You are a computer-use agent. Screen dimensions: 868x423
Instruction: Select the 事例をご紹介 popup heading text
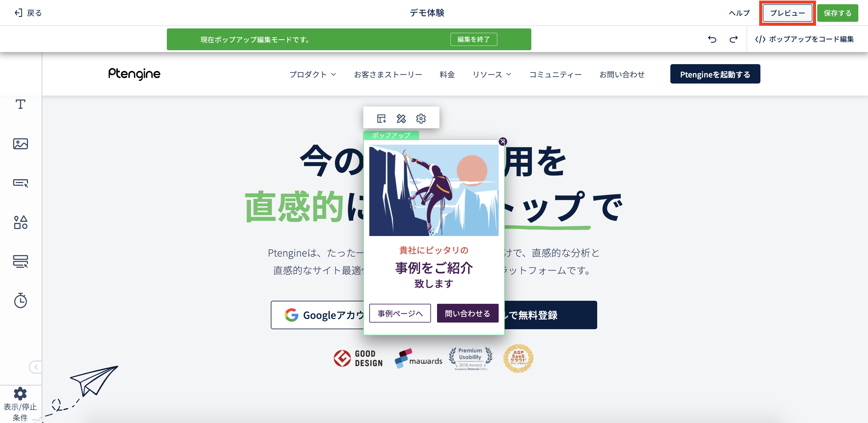tap(434, 268)
